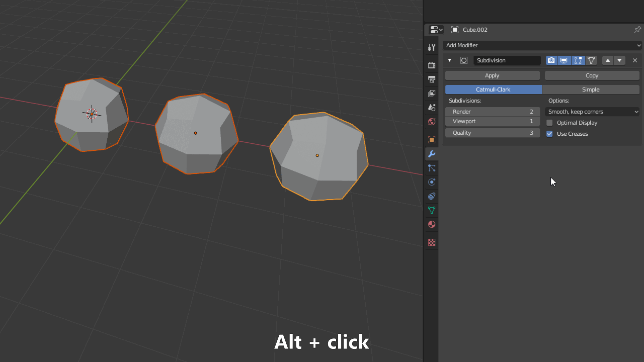Image resolution: width=644 pixels, height=362 pixels.
Task: Click the Cube.002 object name in header
Action: 475,30
